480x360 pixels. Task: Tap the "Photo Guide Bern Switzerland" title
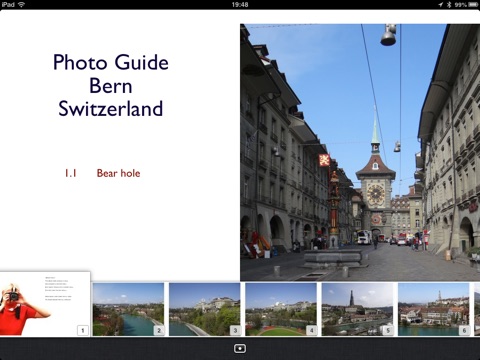tap(111, 85)
